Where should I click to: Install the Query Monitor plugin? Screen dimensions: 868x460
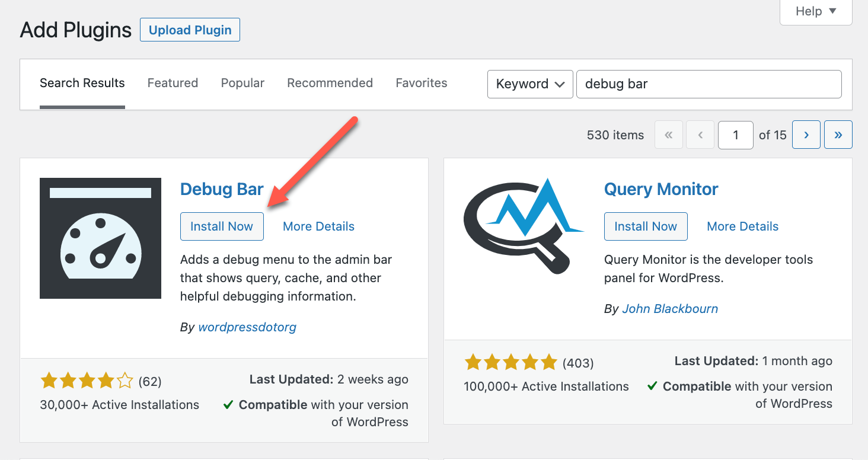646,226
